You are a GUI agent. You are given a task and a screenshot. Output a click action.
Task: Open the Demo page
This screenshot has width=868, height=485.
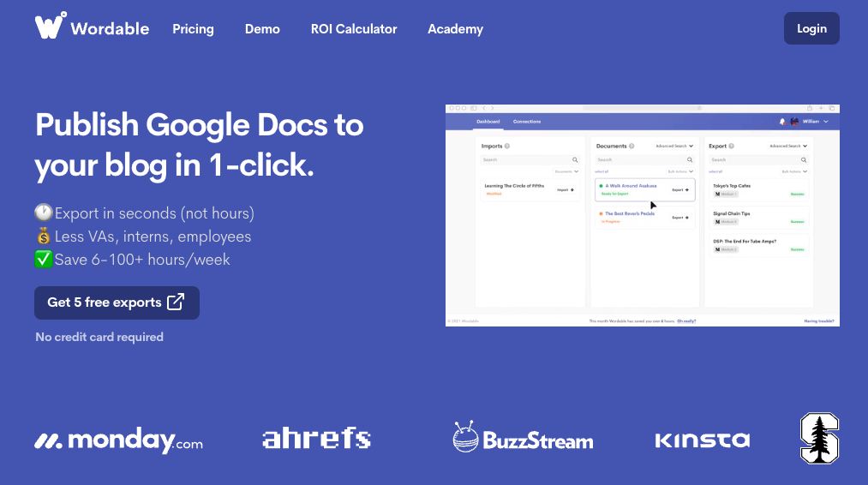[262, 29]
